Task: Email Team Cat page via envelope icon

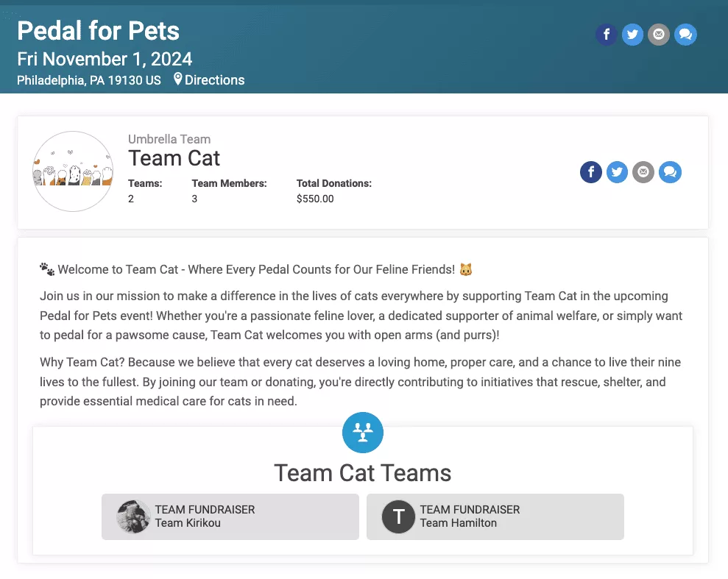Action: coord(643,172)
